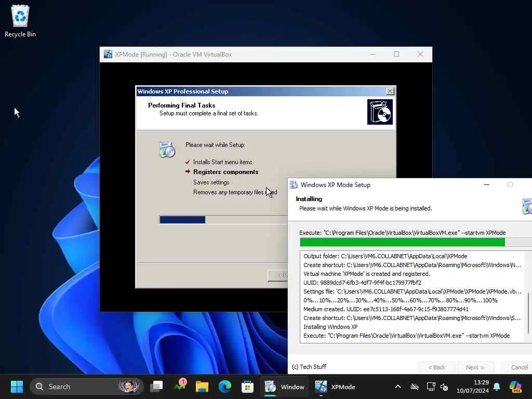The height and width of the screenshot is (399, 532).
Task: Click the install log scrollbar
Action: tap(528, 313)
